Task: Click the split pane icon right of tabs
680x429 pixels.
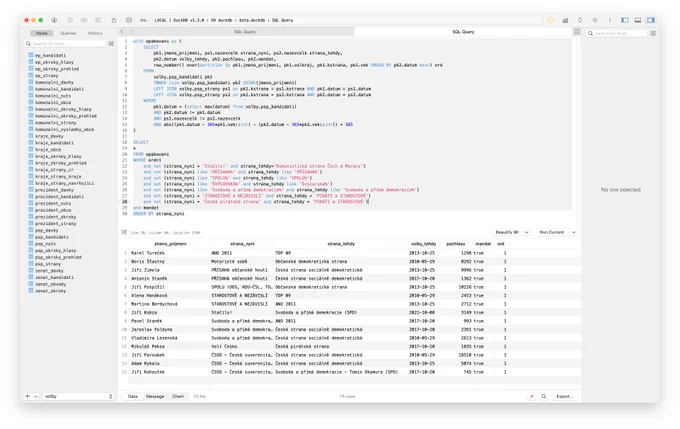Action: point(577,32)
